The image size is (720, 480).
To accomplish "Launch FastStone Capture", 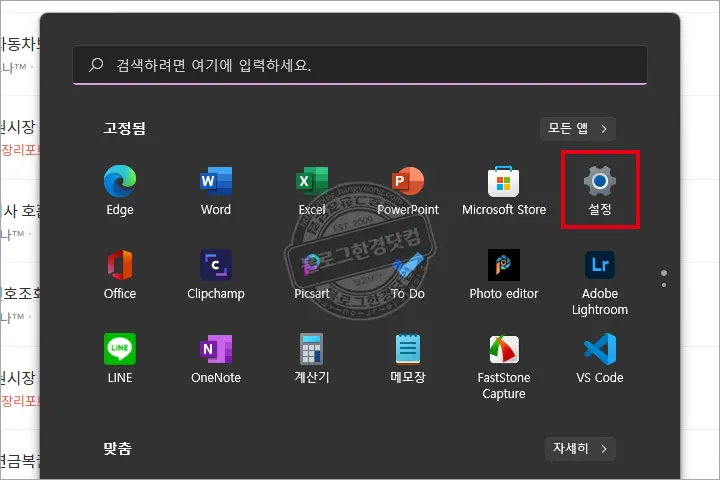I will point(504,366).
